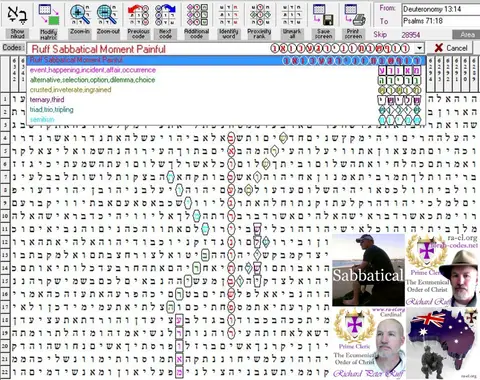Click the Additional code icon
480x380 pixels.
[x=197, y=15]
